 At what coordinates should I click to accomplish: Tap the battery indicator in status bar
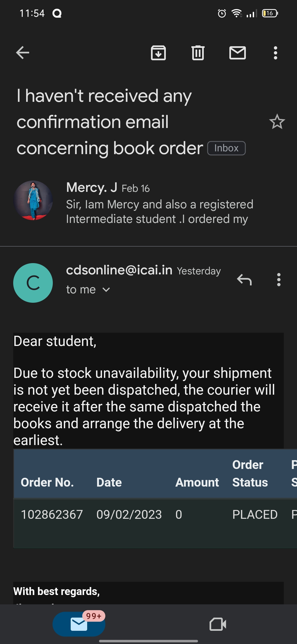270,13
